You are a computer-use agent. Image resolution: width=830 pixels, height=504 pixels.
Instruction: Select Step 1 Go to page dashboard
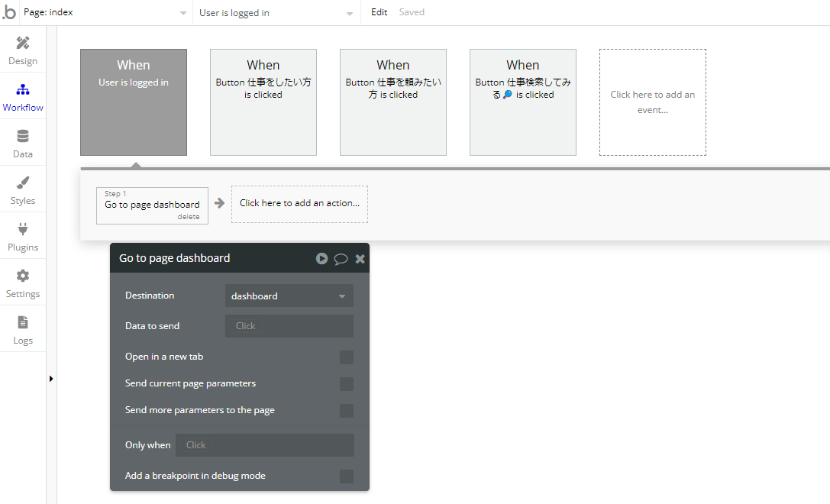pos(152,205)
